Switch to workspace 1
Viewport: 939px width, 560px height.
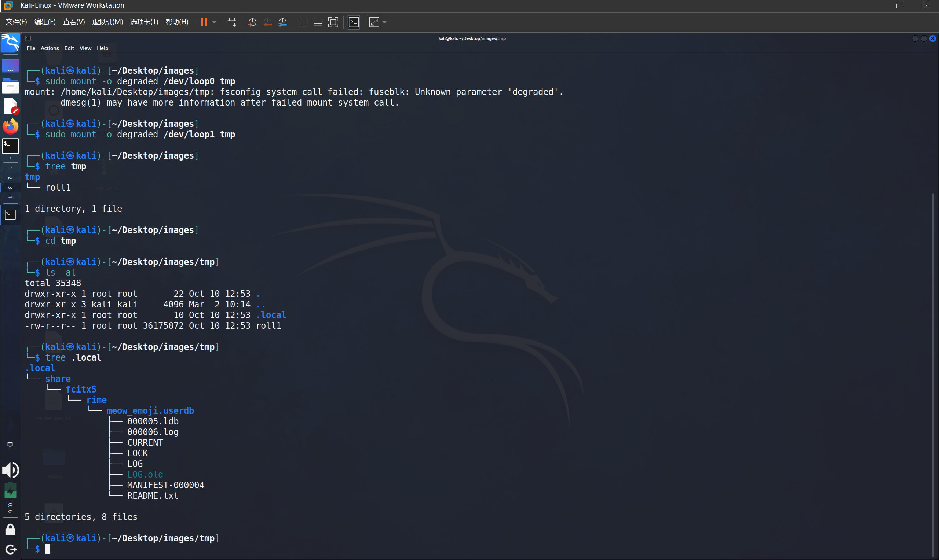(x=10, y=168)
